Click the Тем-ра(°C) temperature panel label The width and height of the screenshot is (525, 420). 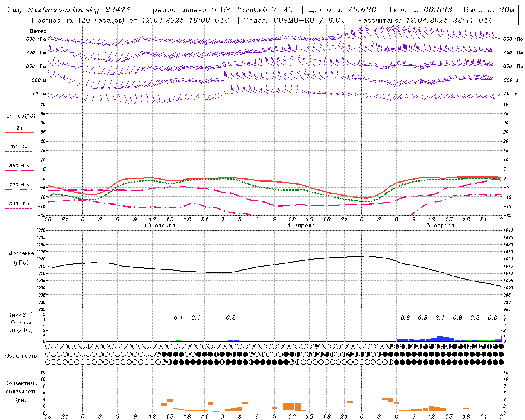pos(19,116)
